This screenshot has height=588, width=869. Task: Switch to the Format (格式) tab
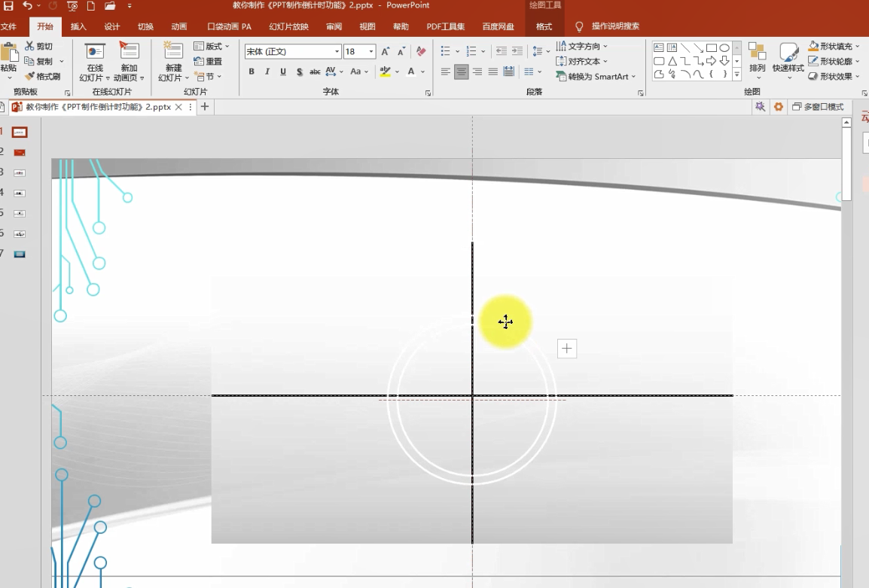click(x=544, y=26)
